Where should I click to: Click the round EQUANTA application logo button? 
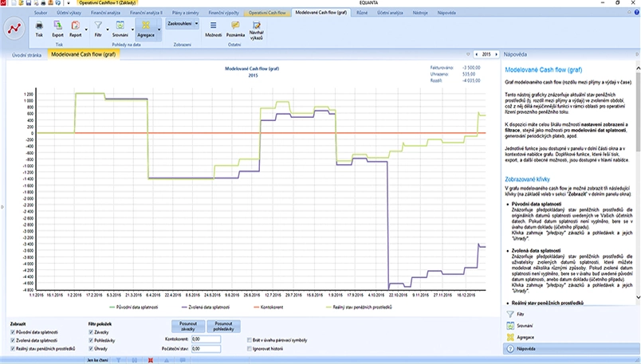click(14, 29)
